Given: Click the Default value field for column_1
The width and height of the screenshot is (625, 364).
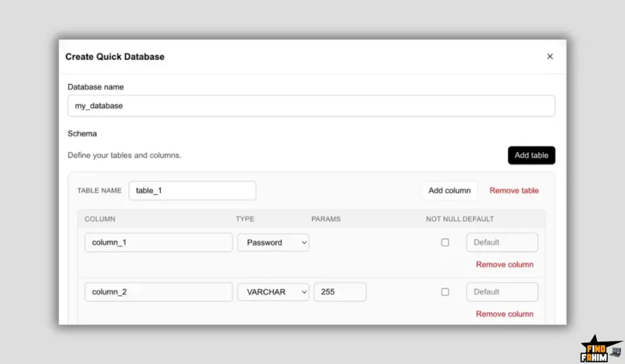Looking at the screenshot, I should (x=502, y=242).
